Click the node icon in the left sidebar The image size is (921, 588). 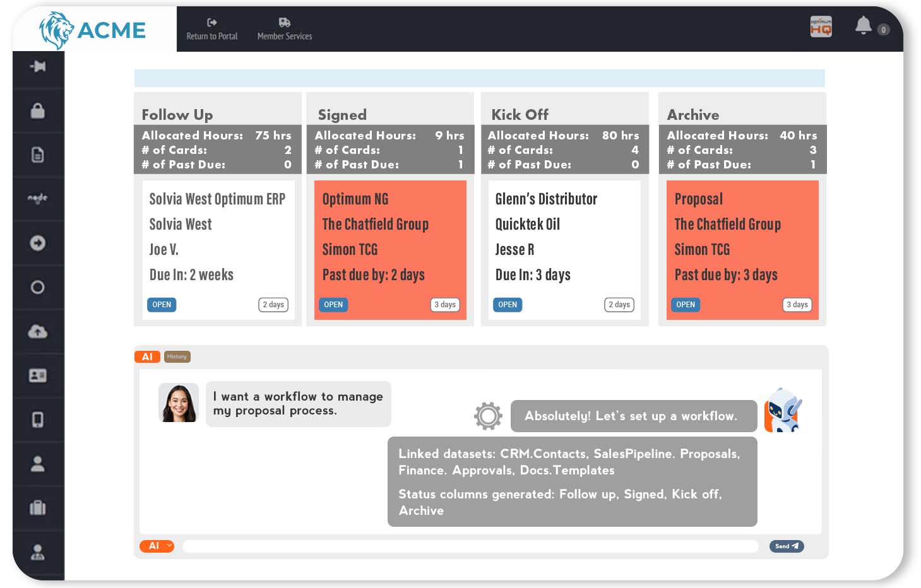coord(37,199)
